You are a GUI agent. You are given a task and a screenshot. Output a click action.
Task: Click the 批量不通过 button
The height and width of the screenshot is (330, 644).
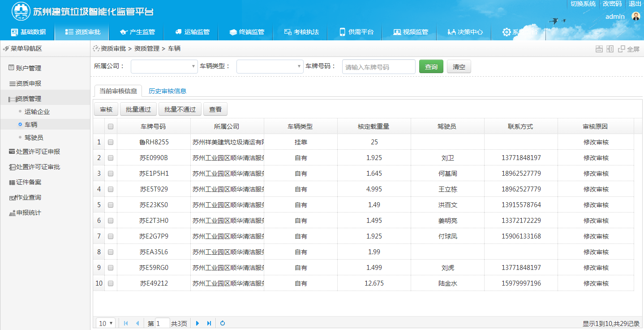coord(180,109)
